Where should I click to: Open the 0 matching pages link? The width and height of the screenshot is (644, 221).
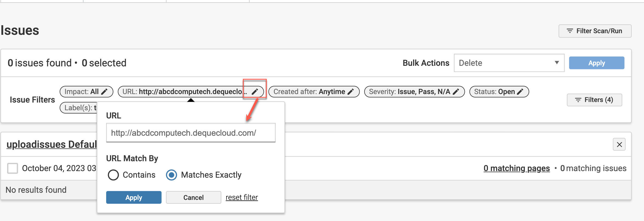pyautogui.click(x=516, y=168)
